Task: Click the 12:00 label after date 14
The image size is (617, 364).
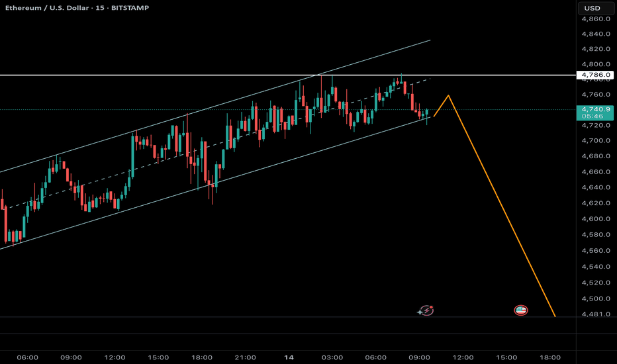Action: coord(463,357)
